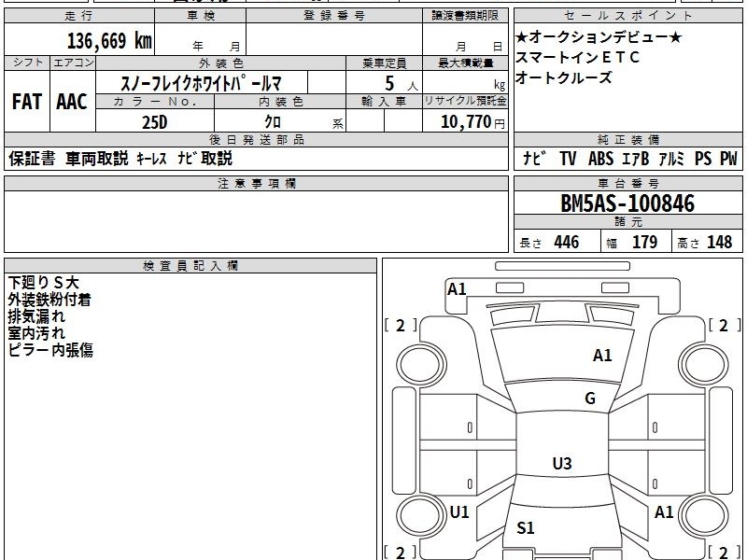Click the 注意事項欄 header

[x=256, y=183]
